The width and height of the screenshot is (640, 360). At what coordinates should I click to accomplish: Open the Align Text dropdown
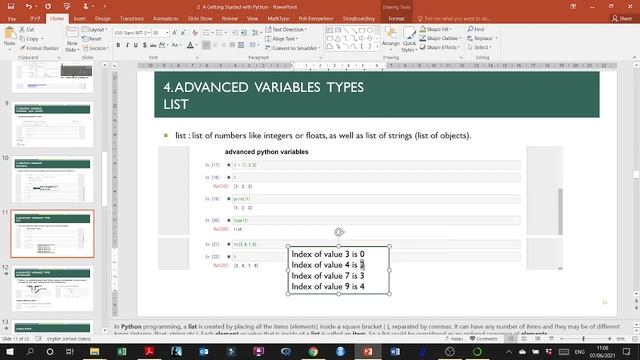[x=282, y=39]
